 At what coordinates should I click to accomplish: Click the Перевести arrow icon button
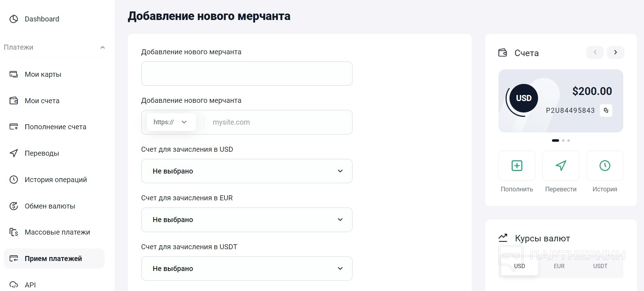561,166
